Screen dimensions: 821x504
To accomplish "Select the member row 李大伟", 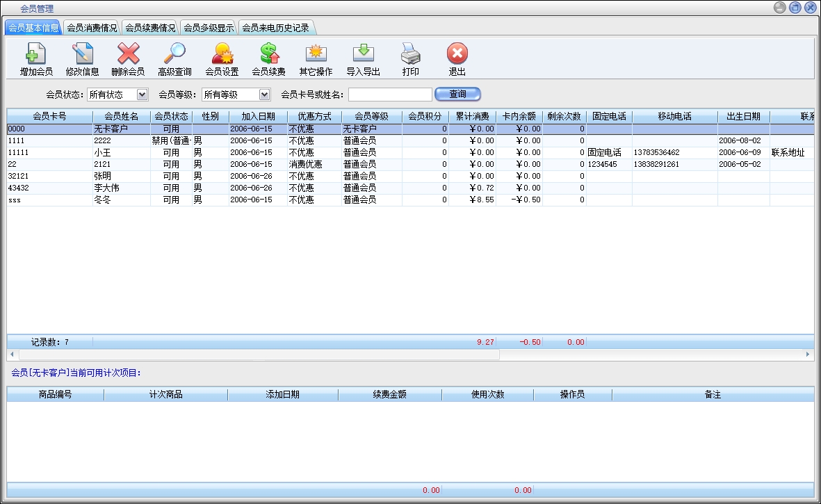I will click(x=104, y=188).
